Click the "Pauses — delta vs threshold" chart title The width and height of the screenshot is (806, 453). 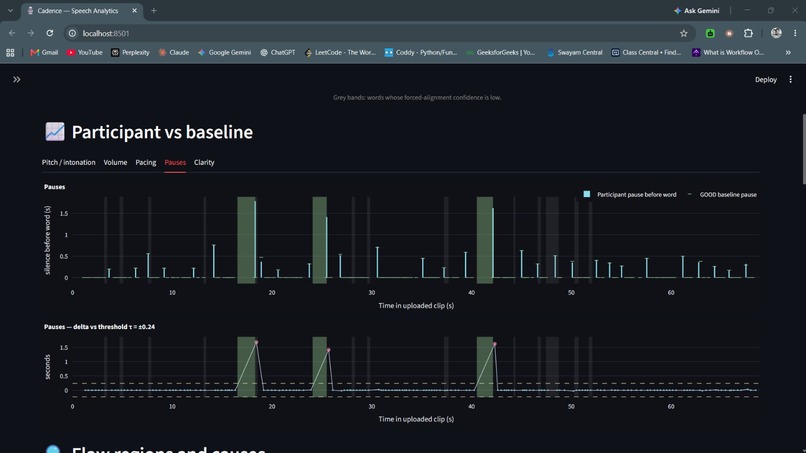click(99, 327)
